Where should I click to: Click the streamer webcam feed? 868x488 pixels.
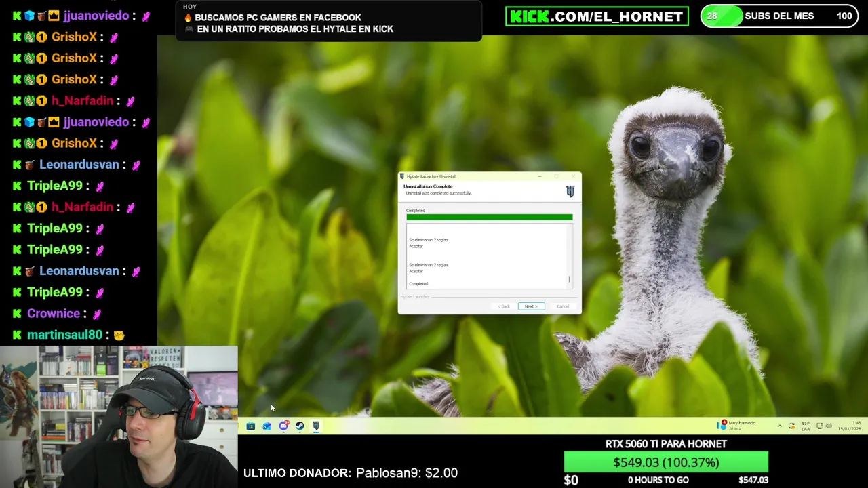pos(119,417)
